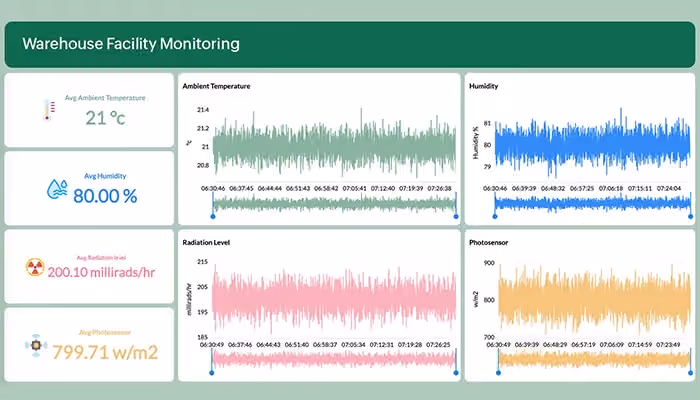Select the 21 °c average temperature value

(x=105, y=118)
